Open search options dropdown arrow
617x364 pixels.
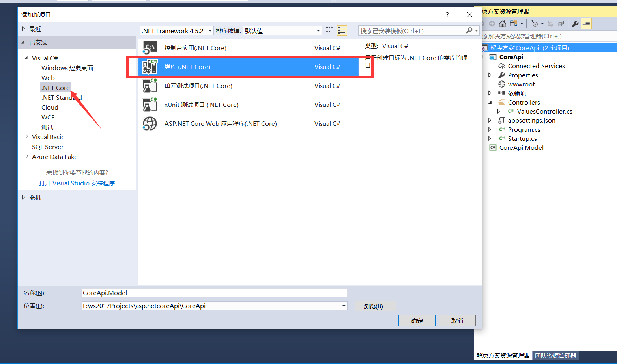click(x=477, y=31)
